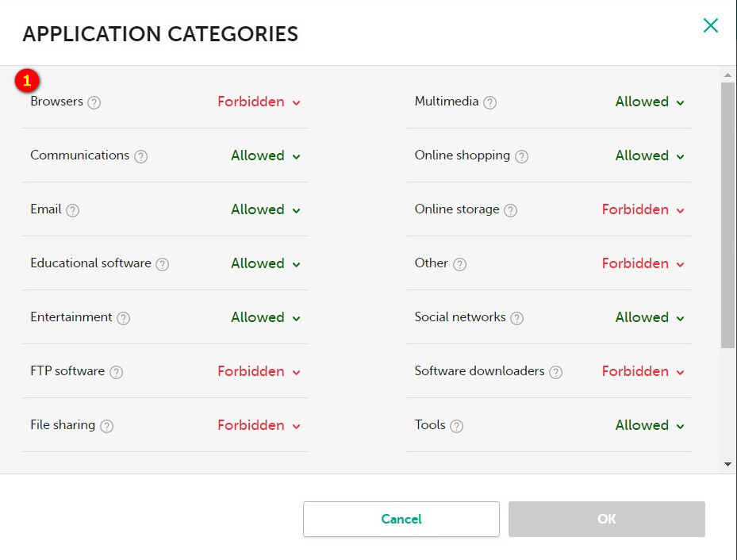Close the Application Categories dialog
The image size is (737, 560).
point(711,25)
